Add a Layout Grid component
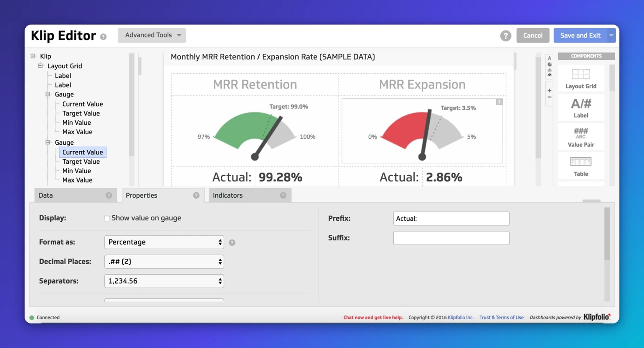The image size is (644, 348). click(581, 79)
